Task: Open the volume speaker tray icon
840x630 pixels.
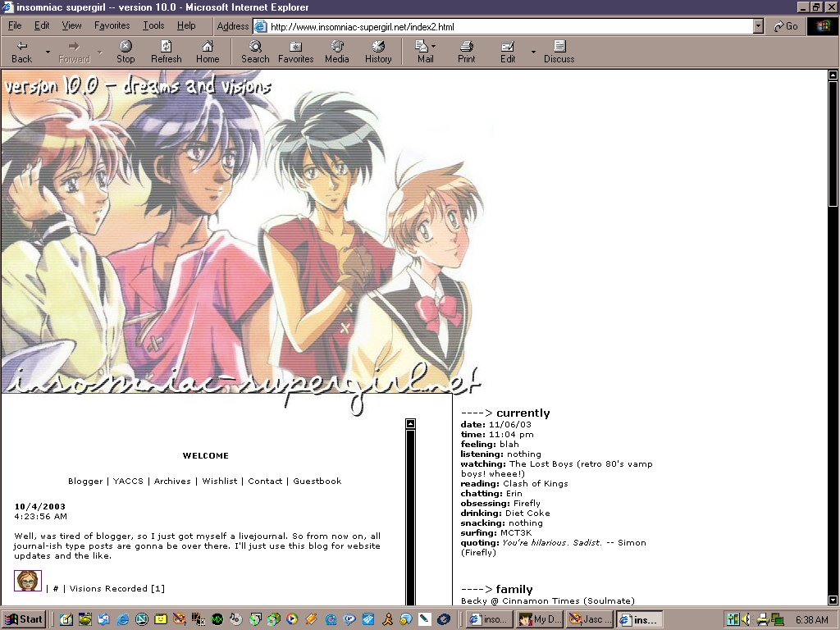Action: 745,619
